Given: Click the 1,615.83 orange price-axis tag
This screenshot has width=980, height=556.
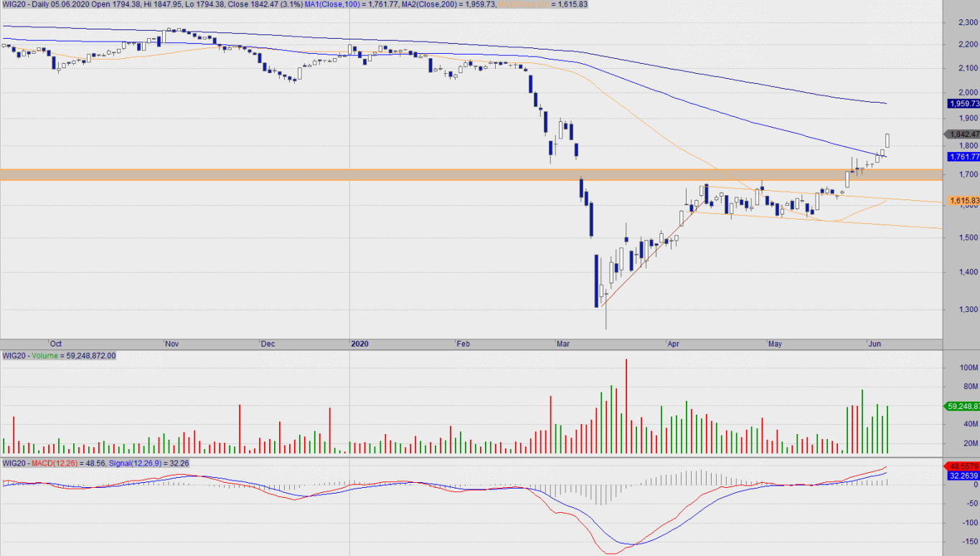Looking at the screenshot, I should click(963, 201).
